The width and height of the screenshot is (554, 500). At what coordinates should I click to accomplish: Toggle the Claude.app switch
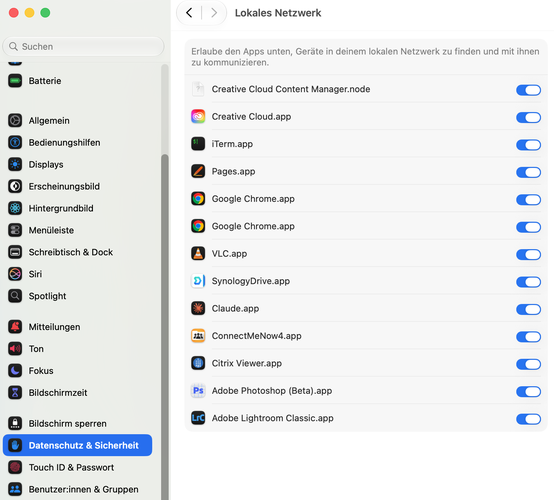click(x=528, y=310)
